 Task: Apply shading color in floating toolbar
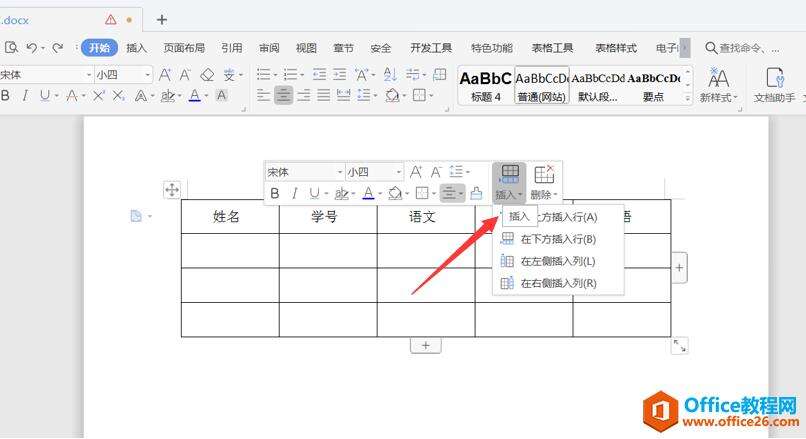pyautogui.click(x=394, y=193)
